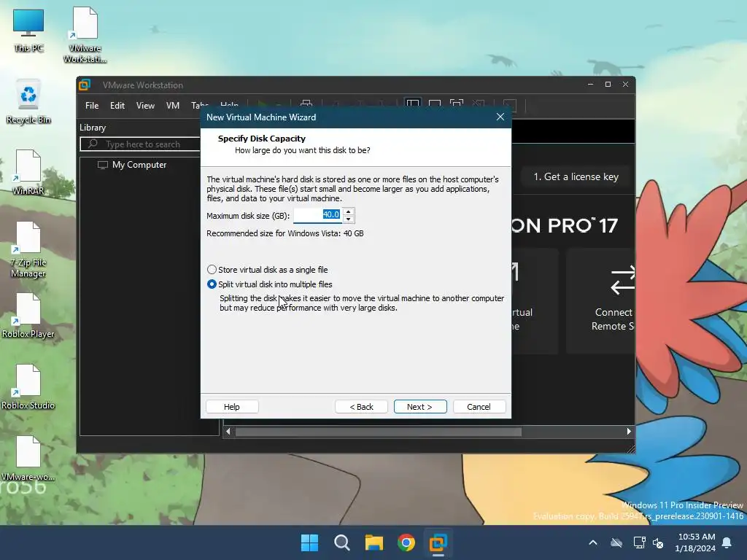This screenshot has height=560, width=747.
Task: Open This PC desktop icon
Action: pos(28,29)
